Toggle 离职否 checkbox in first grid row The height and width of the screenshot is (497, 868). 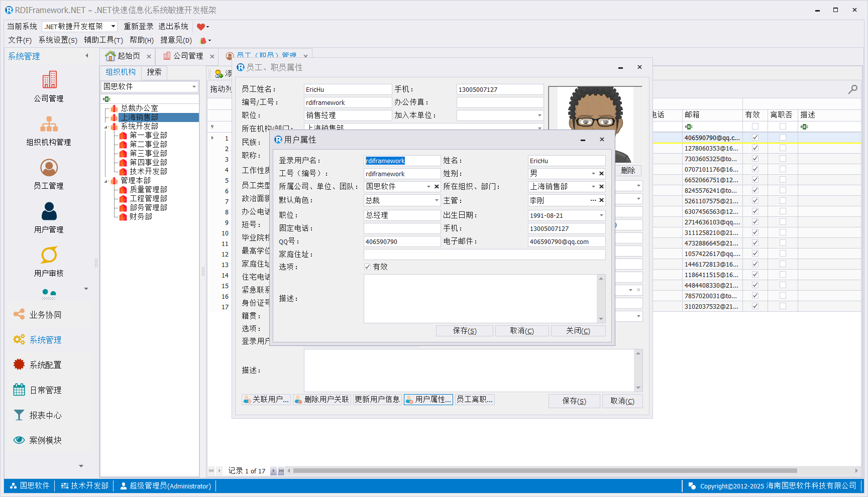(x=783, y=138)
